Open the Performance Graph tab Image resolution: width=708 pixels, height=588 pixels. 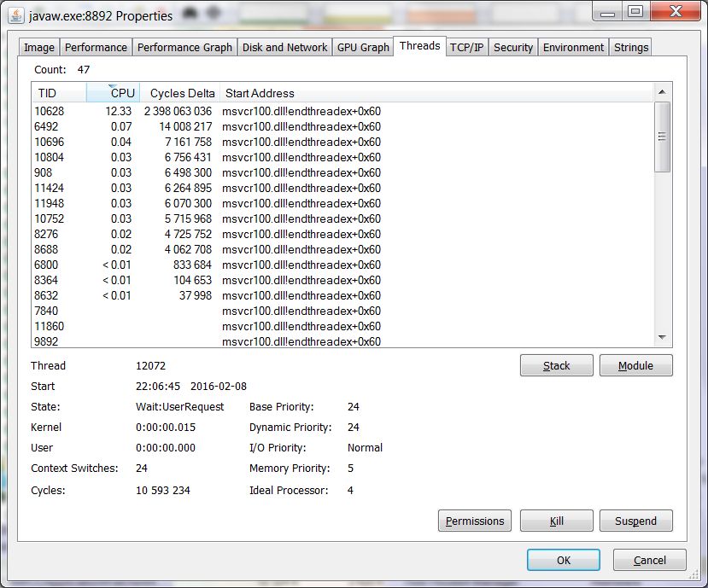pos(184,48)
